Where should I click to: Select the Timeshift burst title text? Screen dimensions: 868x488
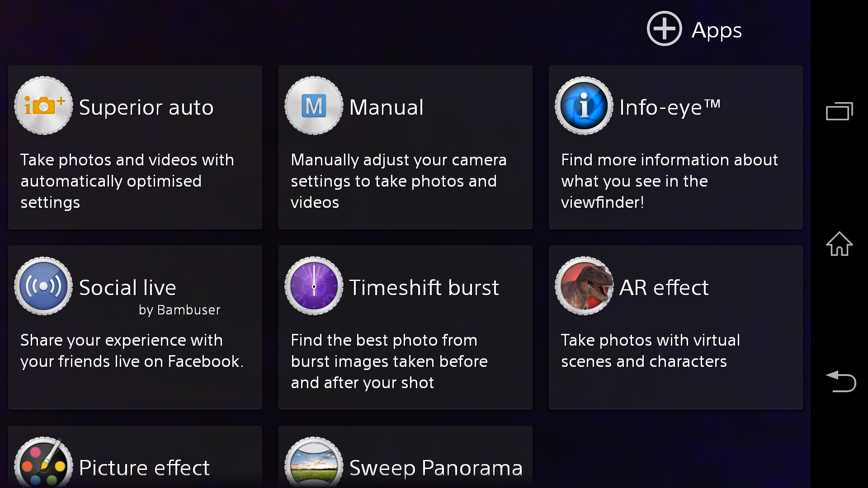coord(424,287)
